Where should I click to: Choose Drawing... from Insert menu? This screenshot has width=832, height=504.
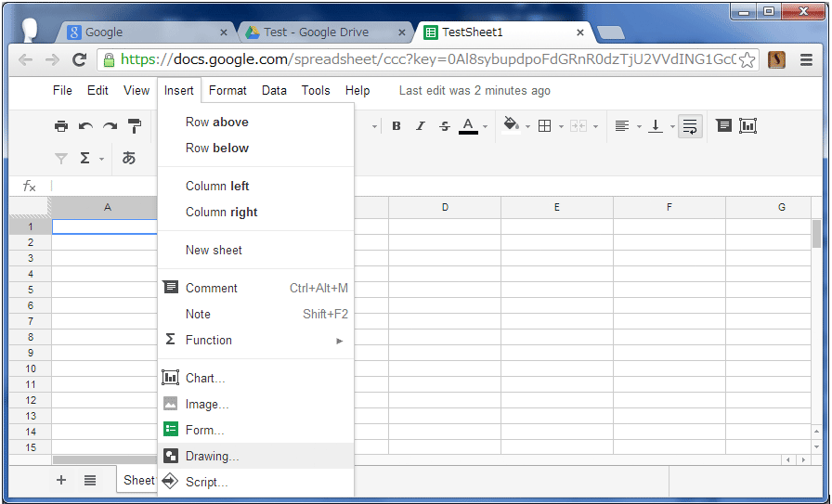click(255, 457)
